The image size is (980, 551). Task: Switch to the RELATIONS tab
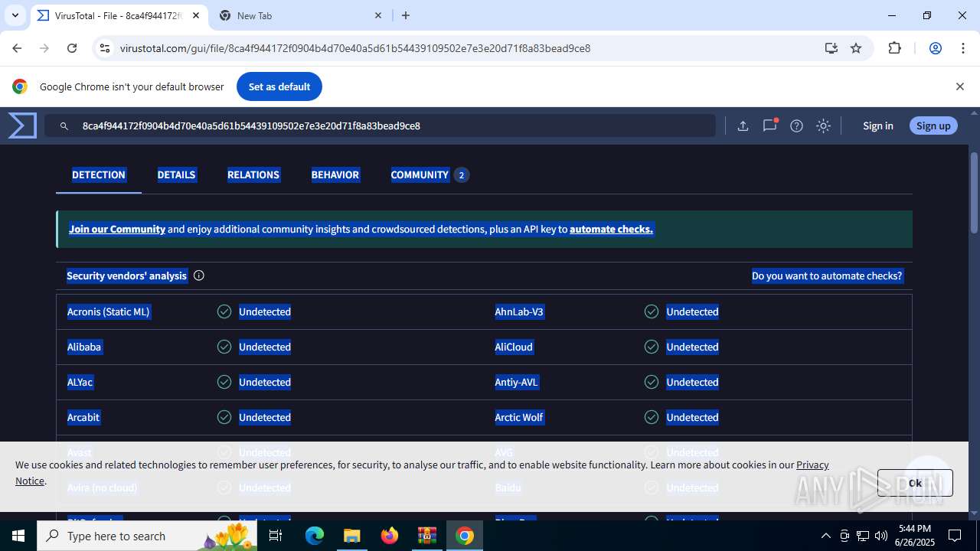coord(253,174)
